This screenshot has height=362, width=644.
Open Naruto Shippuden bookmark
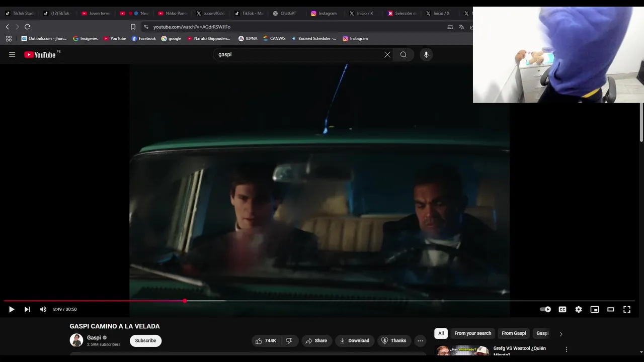[x=208, y=38]
